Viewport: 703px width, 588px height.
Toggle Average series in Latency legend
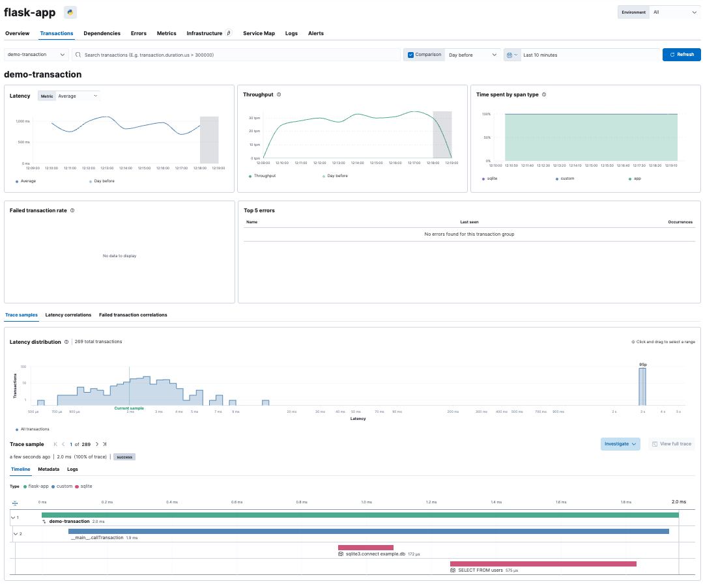coord(25,181)
